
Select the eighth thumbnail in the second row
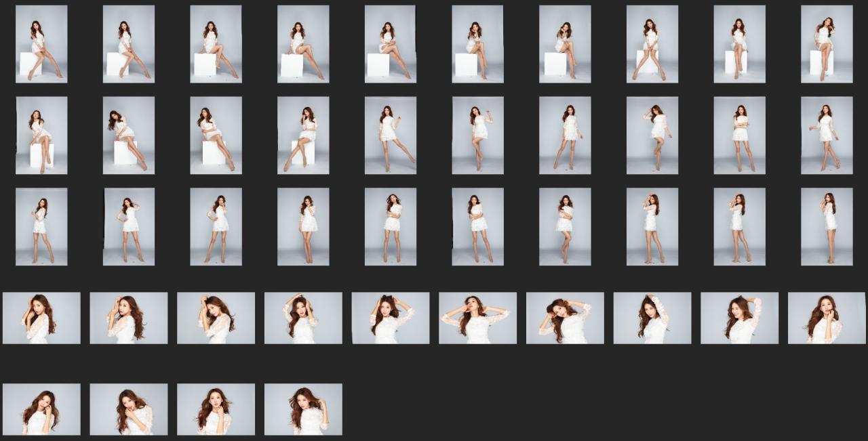click(652, 135)
